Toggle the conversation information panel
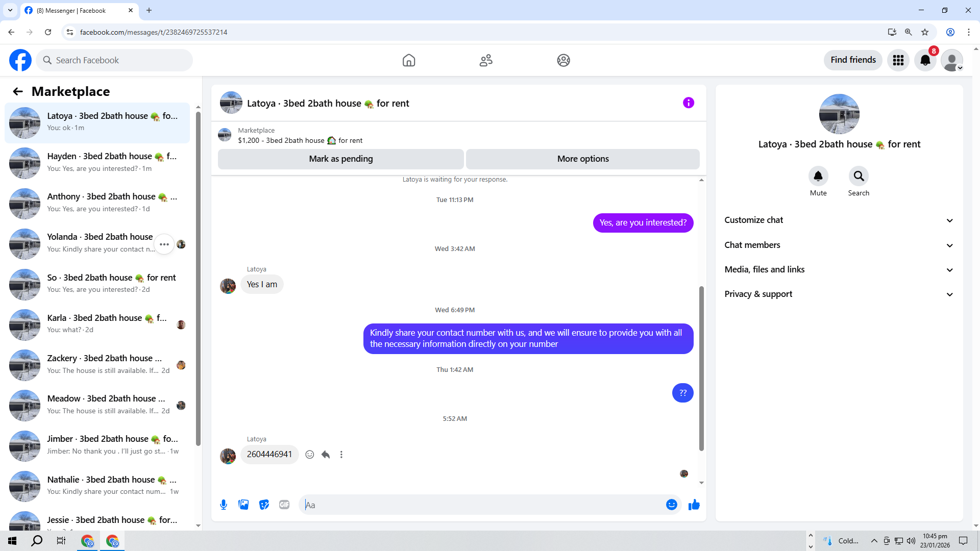The width and height of the screenshot is (980, 551). [x=688, y=103]
